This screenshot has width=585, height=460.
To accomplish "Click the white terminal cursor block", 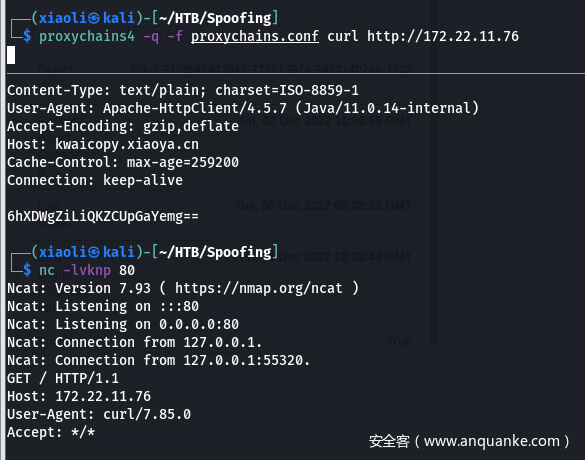I will [x=11, y=55].
